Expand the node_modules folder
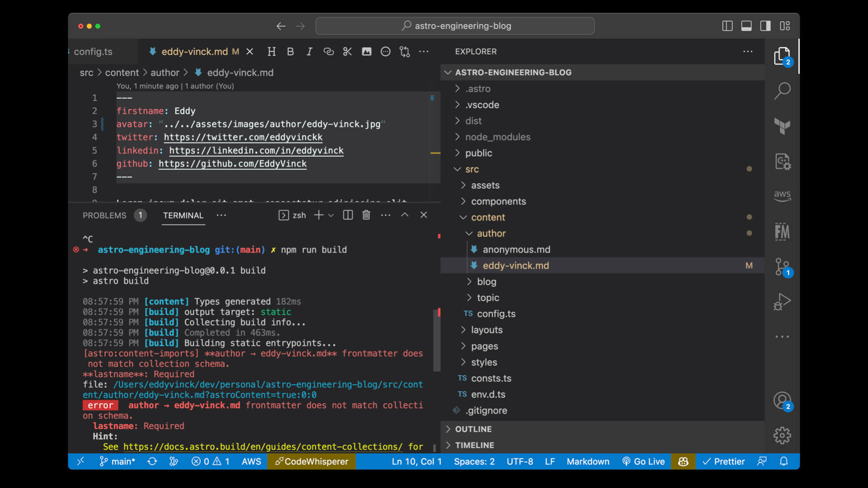The height and width of the screenshot is (488, 868). pyautogui.click(x=497, y=137)
